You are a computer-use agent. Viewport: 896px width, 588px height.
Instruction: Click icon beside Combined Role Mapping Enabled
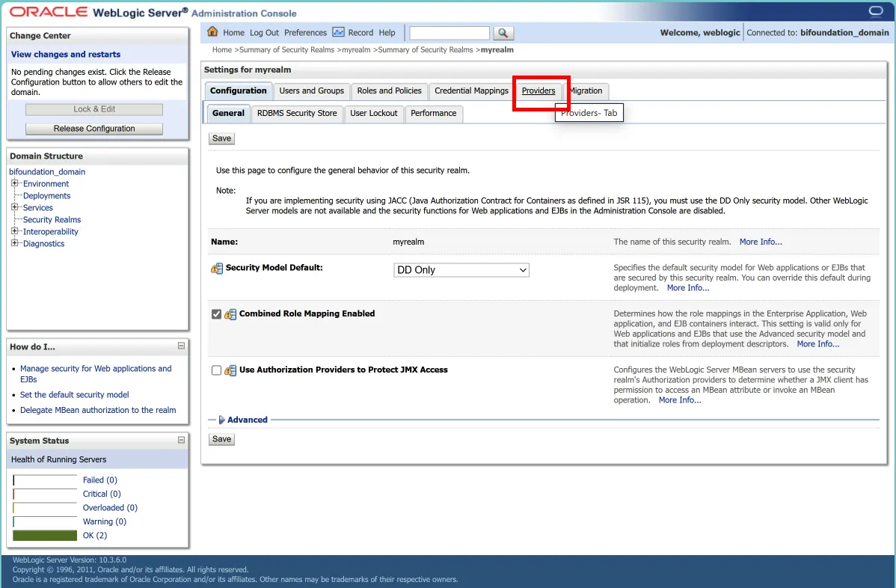[230, 314]
